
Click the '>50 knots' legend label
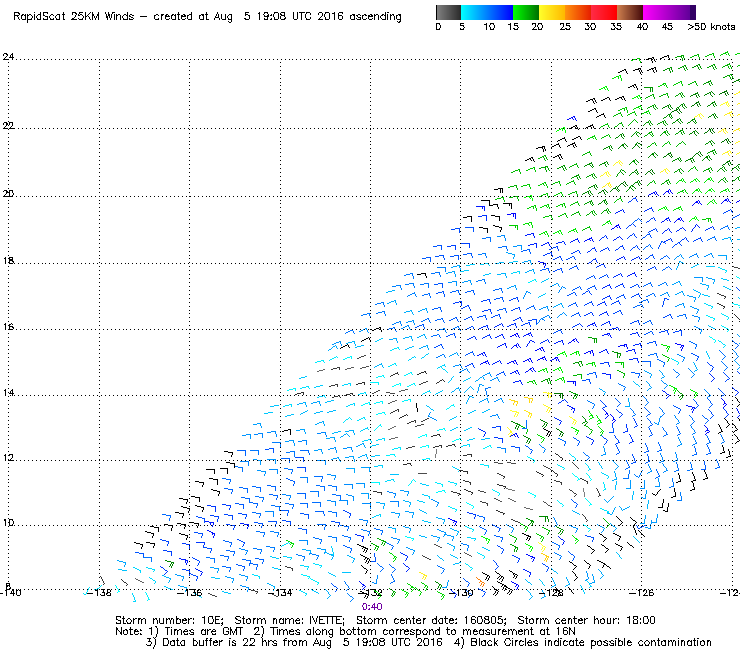(711, 27)
